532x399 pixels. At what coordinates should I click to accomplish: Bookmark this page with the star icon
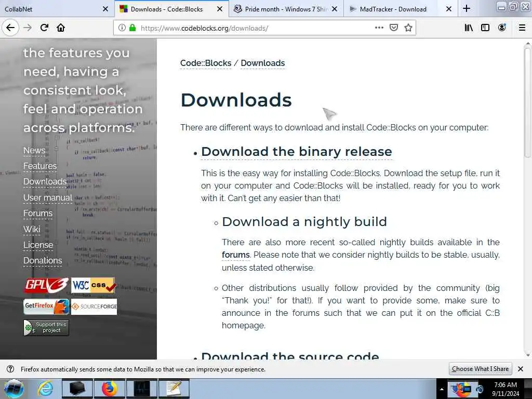tap(408, 28)
